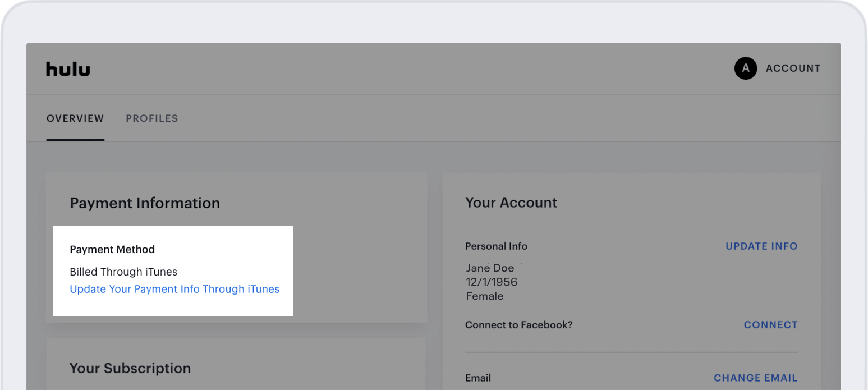Click the Email section label
This screenshot has width=868, height=390.
478,378
